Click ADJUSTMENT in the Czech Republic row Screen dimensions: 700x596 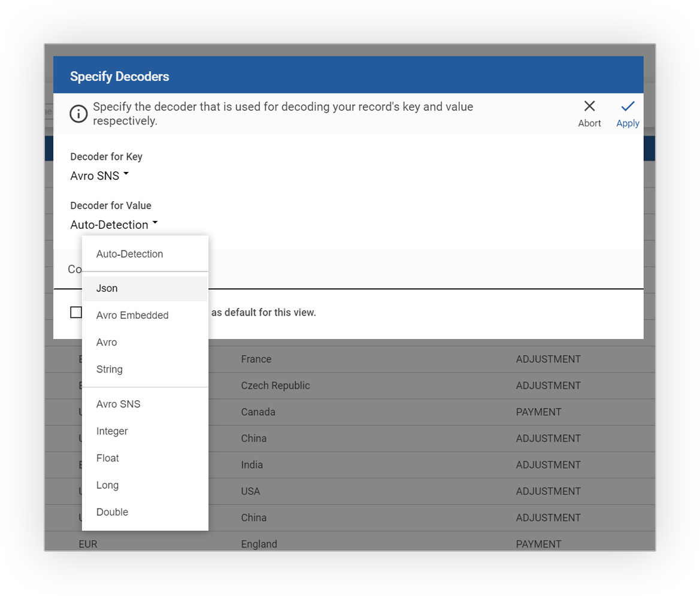click(549, 386)
